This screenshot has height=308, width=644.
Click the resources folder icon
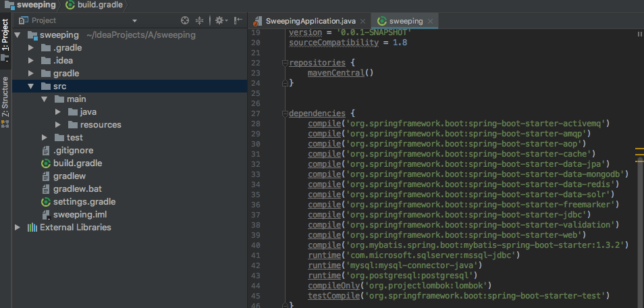73,124
